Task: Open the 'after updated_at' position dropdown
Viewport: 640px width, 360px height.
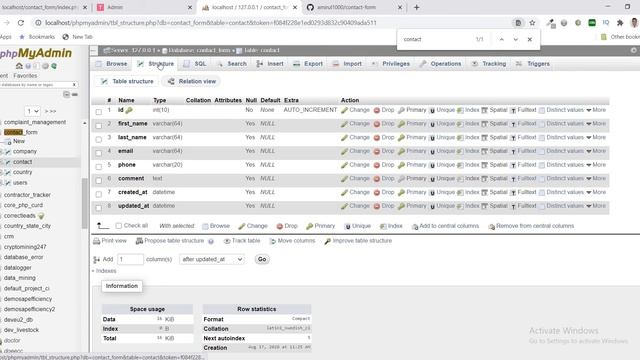Action: tap(212, 259)
